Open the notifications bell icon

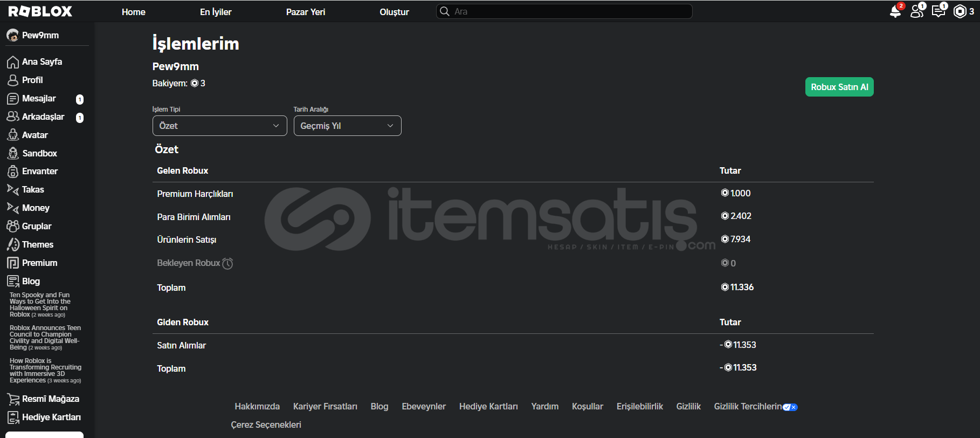click(895, 11)
